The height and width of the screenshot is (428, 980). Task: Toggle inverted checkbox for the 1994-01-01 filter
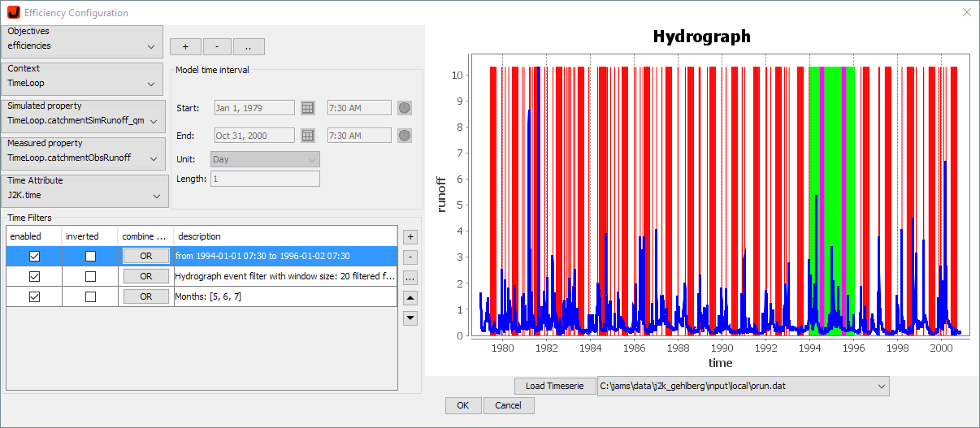90,256
